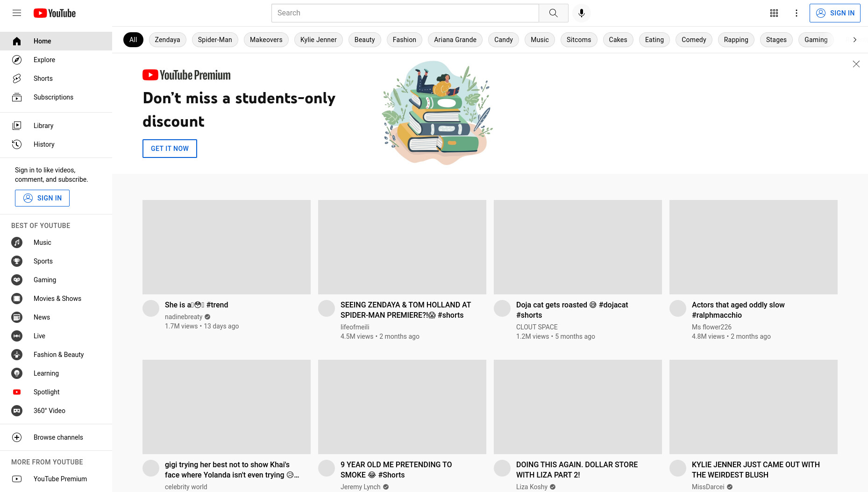
Task: Open Explore from the sidebar
Action: 56,60
